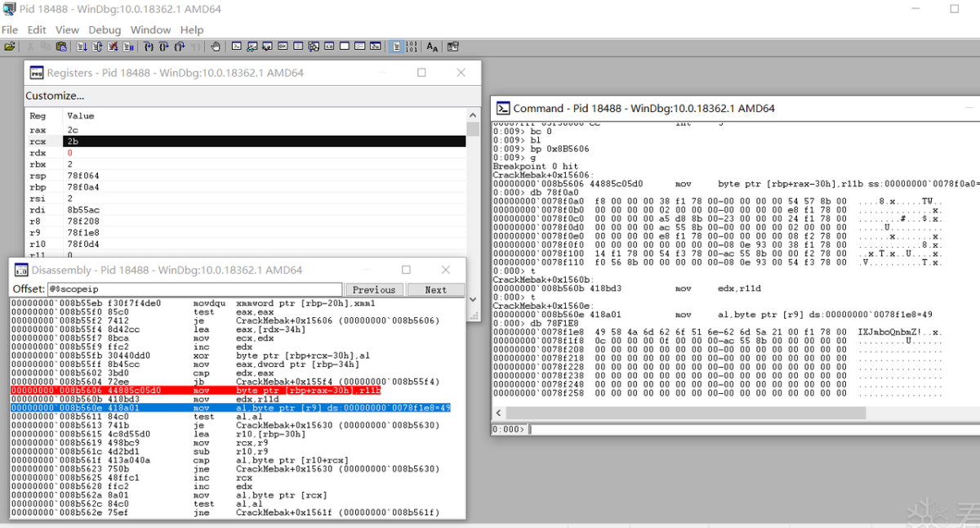Open the Debug menu

click(105, 29)
